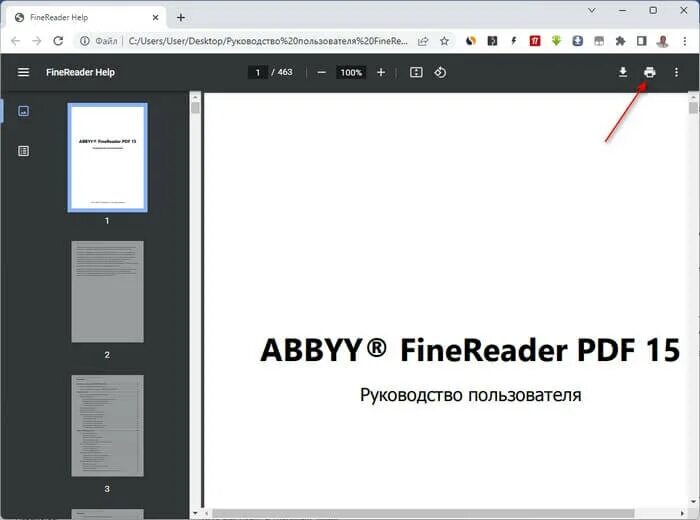Image resolution: width=700 pixels, height=520 pixels.
Task: Click the blue download extension icon
Action: [578, 41]
